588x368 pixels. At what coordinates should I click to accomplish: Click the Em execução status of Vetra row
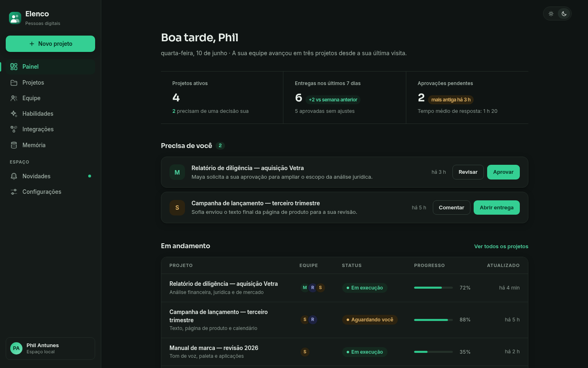(365, 288)
